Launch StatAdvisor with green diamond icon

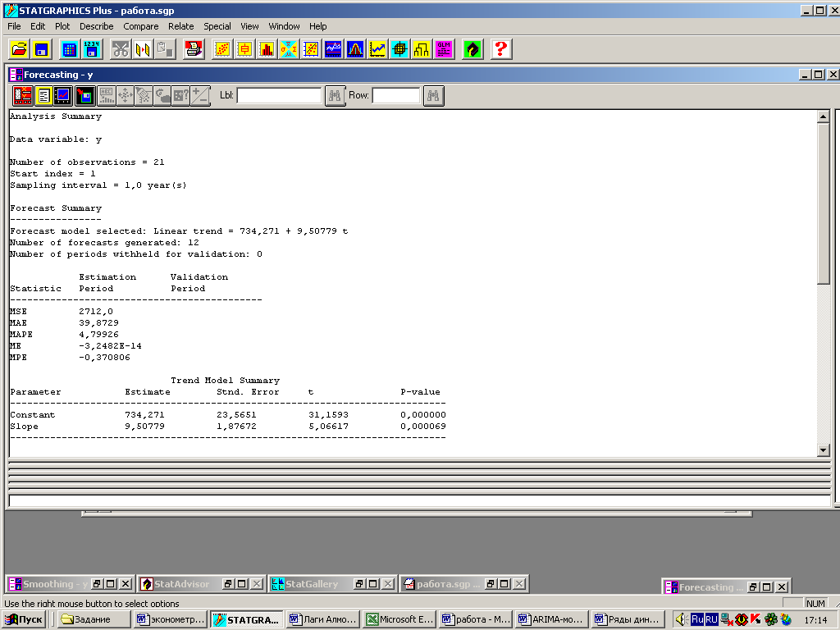click(x=472, y=49)
